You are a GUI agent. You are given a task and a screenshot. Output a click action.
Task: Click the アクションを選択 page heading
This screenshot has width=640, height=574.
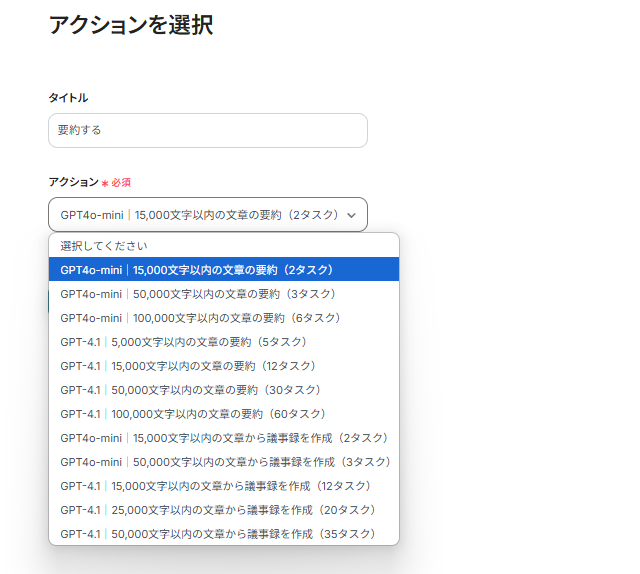tap(131, 25)
